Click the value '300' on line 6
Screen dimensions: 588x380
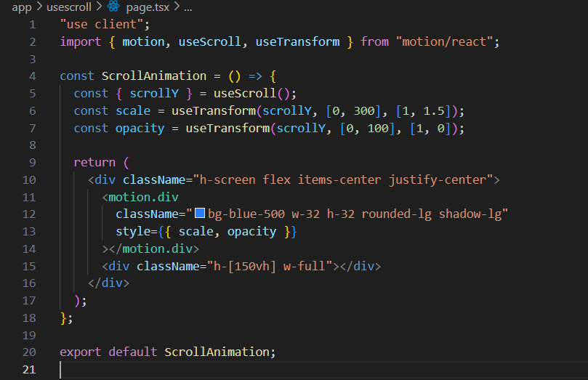(364, 111)
